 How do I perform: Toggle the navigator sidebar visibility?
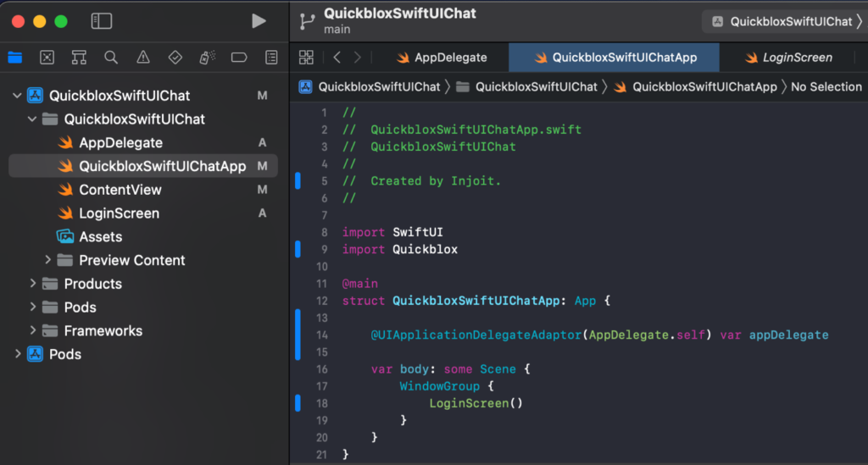pyautogui.click(x=102, y=21)
